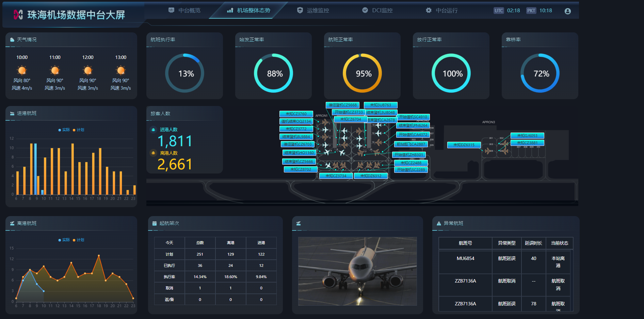Click the aircraft photo thumbnail

(x=357, y=271)
